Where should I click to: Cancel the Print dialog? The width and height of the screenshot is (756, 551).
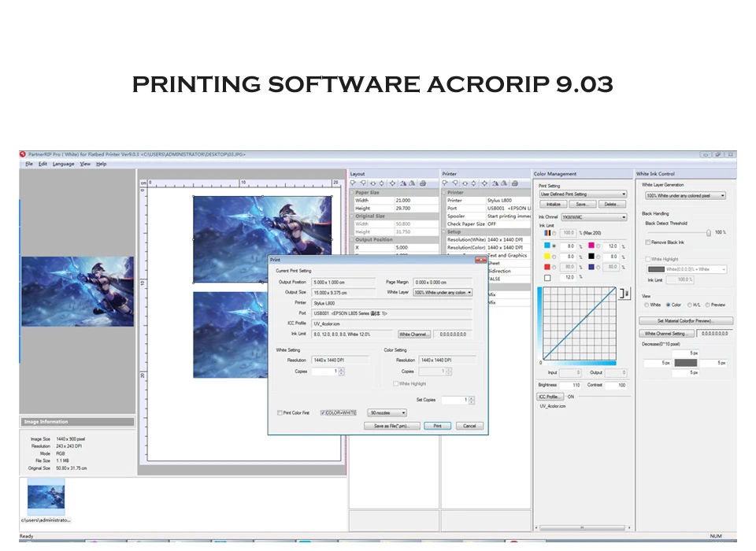[469, 426]
